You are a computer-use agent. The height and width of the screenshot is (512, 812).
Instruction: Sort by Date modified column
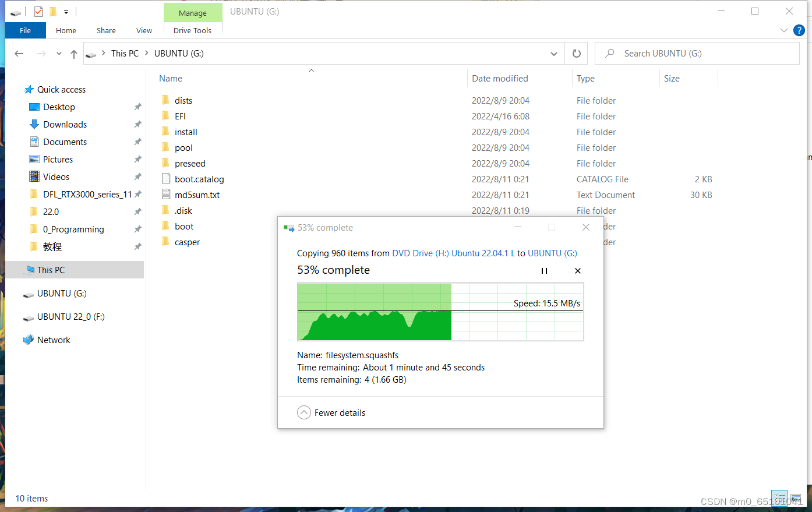click(500, 79)
